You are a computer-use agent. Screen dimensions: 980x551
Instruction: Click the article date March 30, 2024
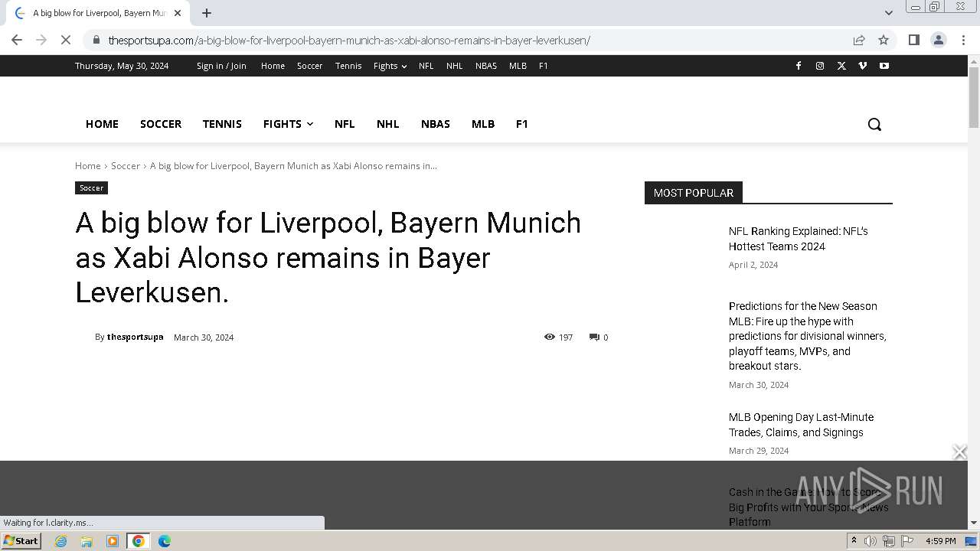tap(204, 337)
